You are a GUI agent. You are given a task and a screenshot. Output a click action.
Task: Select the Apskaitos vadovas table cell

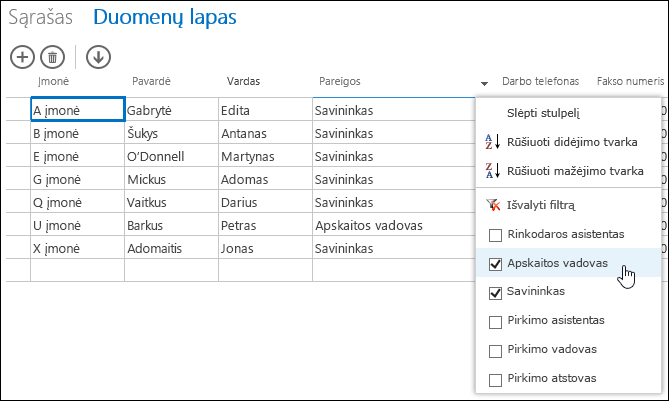394,224
